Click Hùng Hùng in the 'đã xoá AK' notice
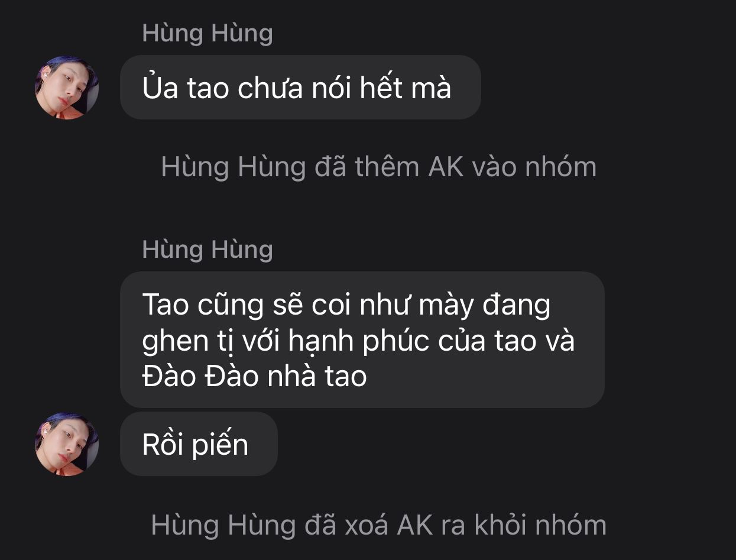736x560 pixels. 223,525
